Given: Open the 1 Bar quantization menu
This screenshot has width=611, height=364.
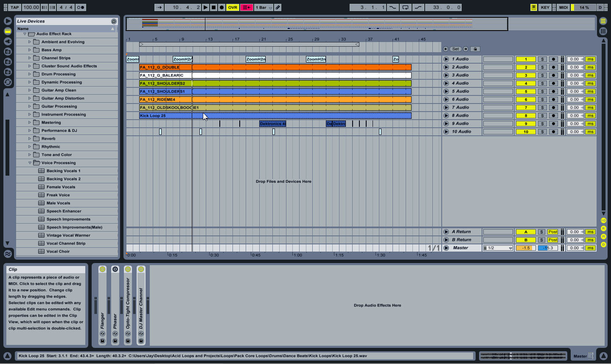Looking at the screenshot, I should click(263, 7).
